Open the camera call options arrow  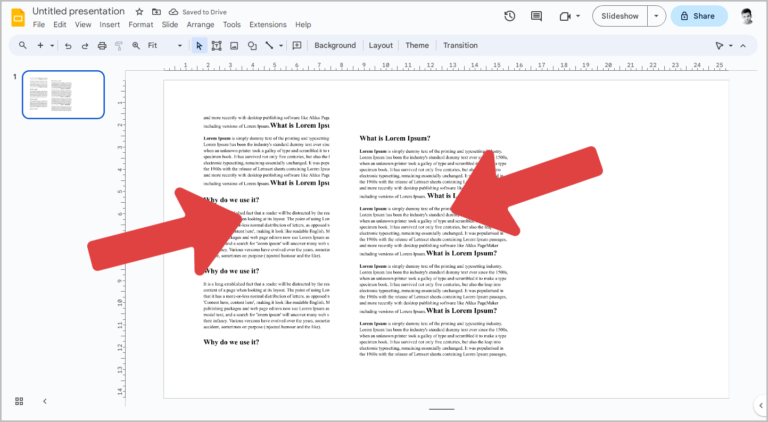coord(578,16)
